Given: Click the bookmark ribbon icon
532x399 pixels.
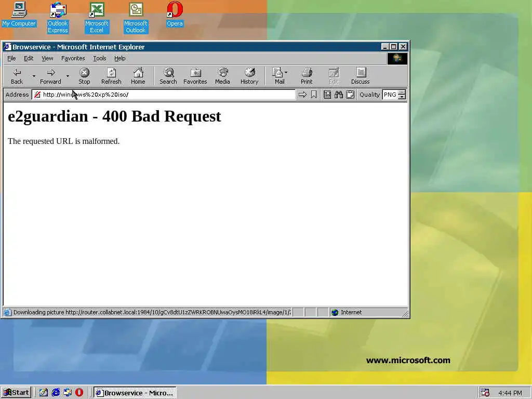Looking at the screenshot, I should pos(314,95).
